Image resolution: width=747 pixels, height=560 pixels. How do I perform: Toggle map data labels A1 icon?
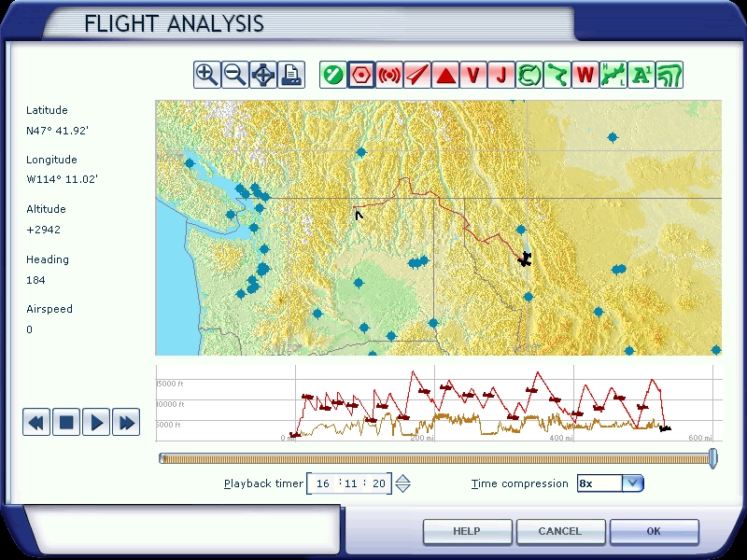pyautogui.click(x=641, y=75)
